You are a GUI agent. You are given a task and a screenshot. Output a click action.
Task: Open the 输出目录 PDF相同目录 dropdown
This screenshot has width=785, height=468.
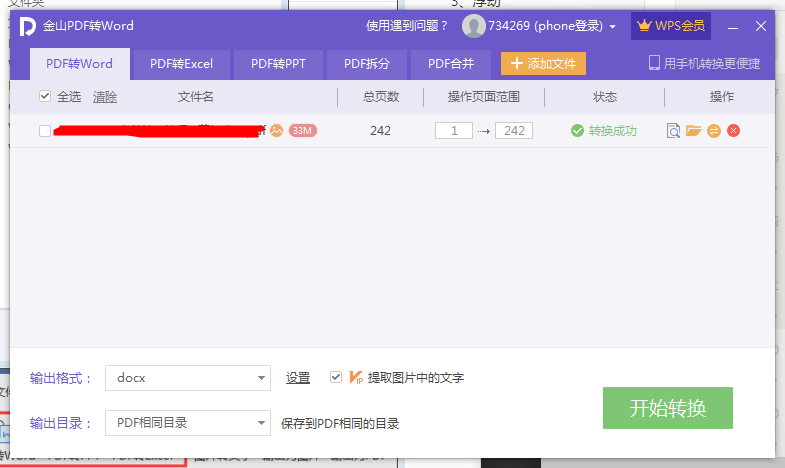[x=188, y=423]
